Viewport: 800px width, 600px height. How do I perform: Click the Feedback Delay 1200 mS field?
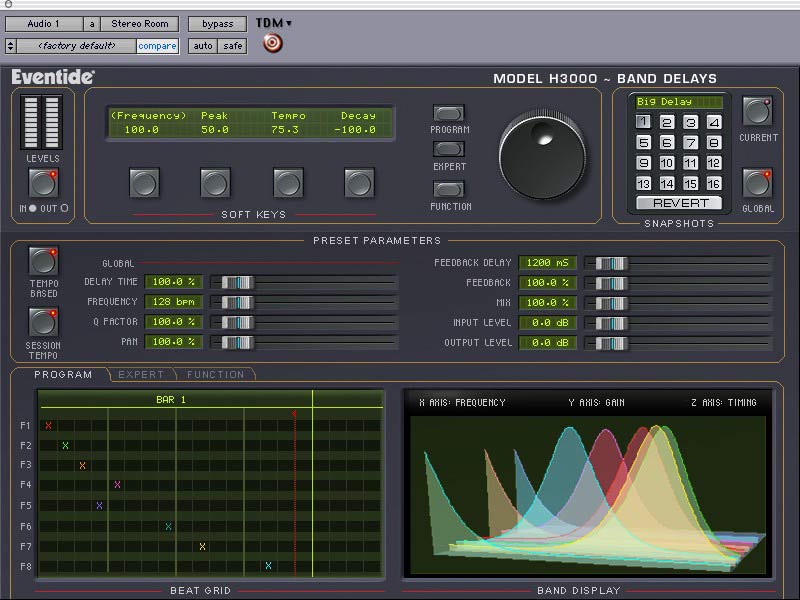pyautogui.click(x=547, y=263)
